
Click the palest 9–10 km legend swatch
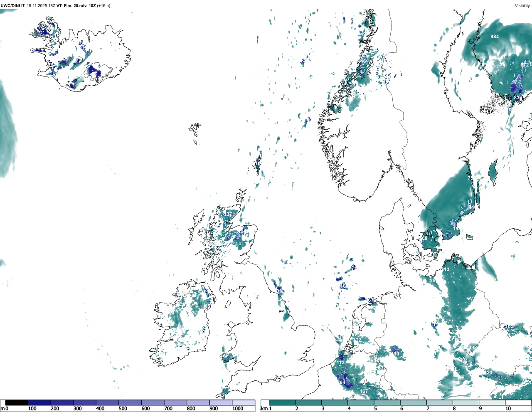pos(493,402)
